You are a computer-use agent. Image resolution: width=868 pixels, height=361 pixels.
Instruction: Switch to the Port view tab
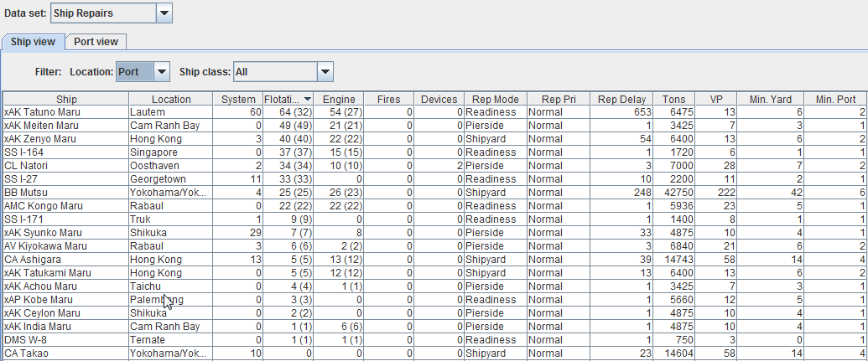96,42
